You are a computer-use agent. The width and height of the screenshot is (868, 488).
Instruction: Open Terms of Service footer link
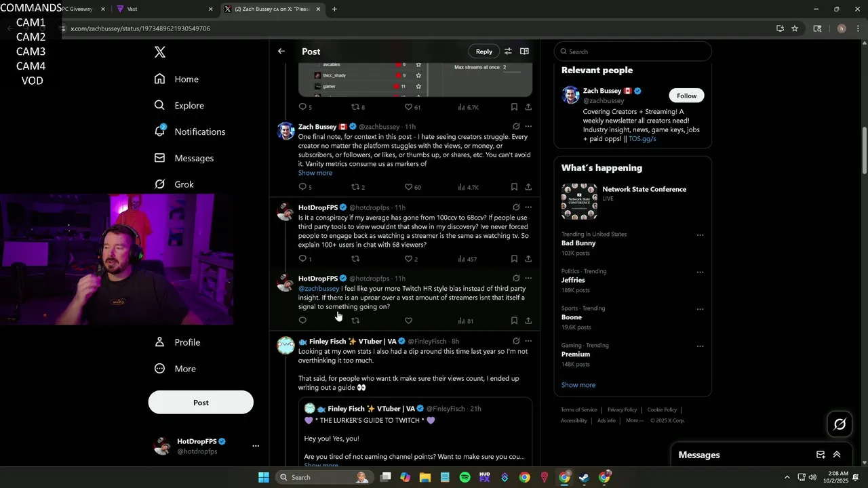click(x=579, y=410)
